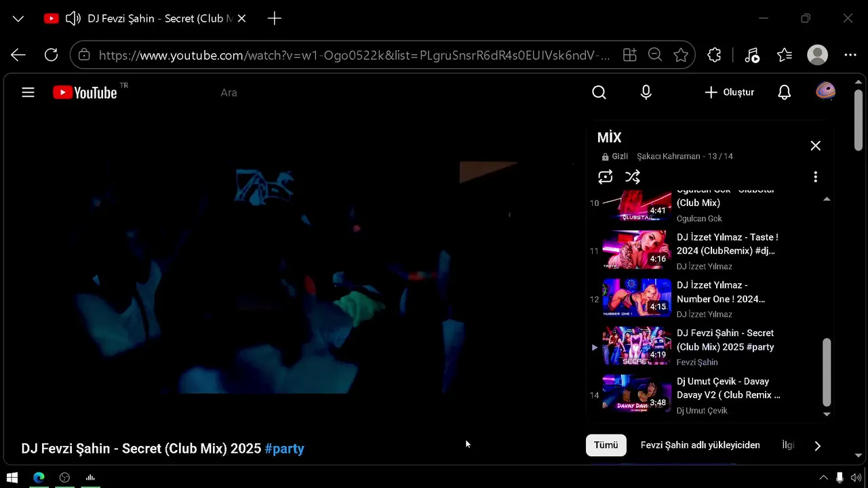This screenshot has width=868, height=488.
Task: Play 'Taste ! 2024 (ClubRemix)' thumbnail
Action: (x=637, y=250)
